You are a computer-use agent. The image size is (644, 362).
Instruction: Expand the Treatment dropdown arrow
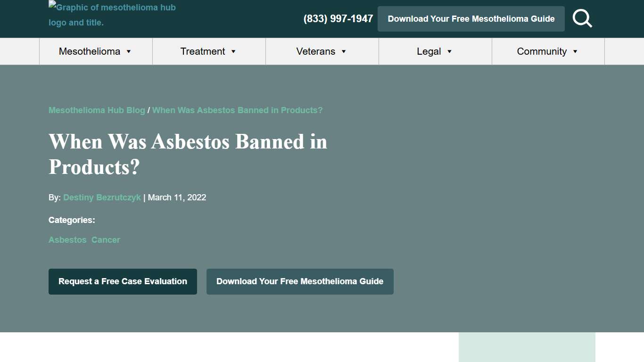[x=234, y=52]
